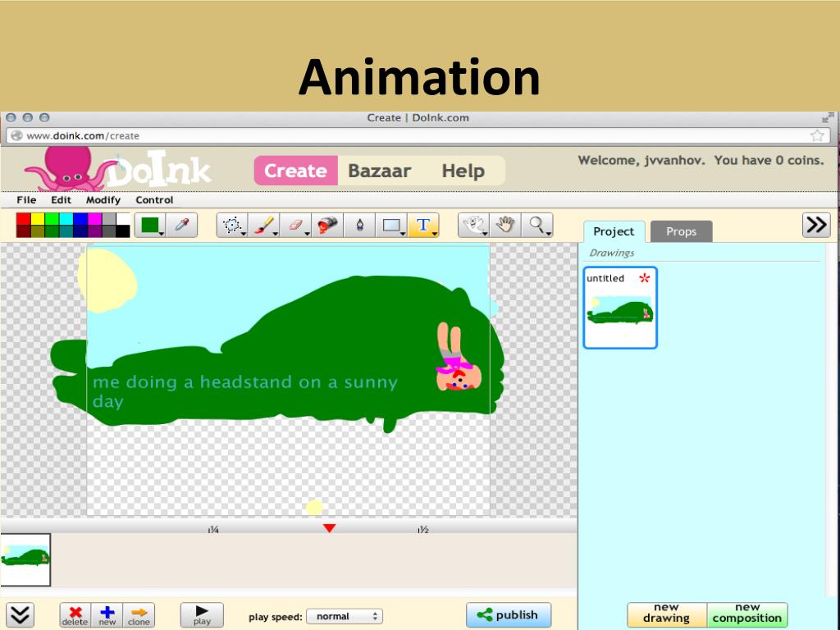
Task: Open the File menu
Action: 26,200
